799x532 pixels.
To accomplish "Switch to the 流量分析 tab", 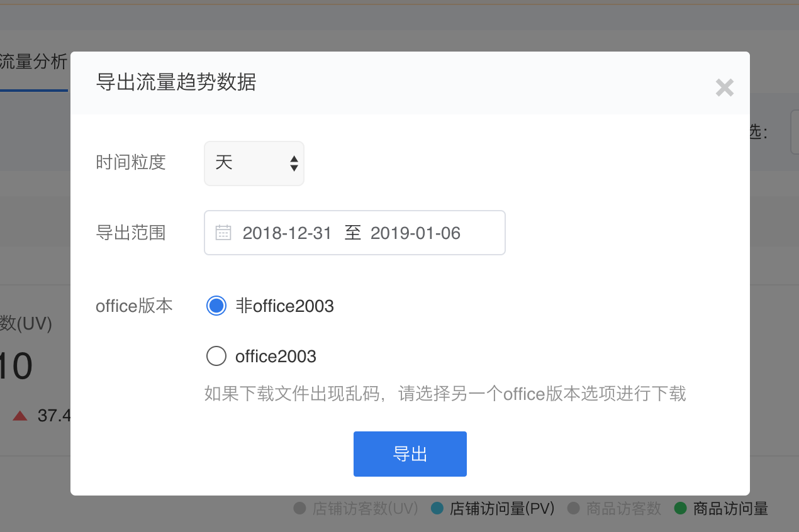I will pos(34,62).
